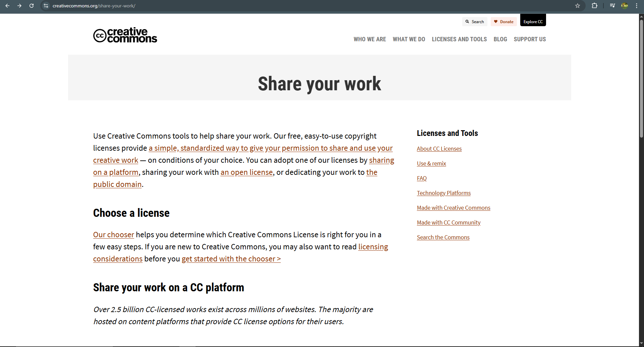
Task: Open the LICENSES AND TOOLS menu
Action: [459, 39]
